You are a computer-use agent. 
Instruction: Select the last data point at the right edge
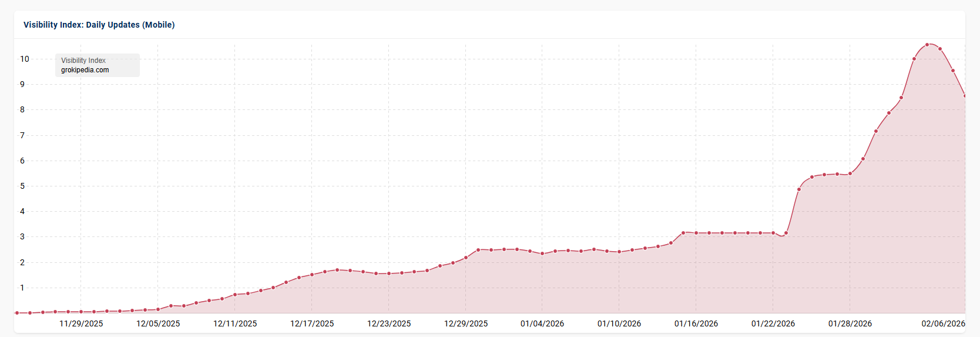pyautogui.click(x=965, y=96)
